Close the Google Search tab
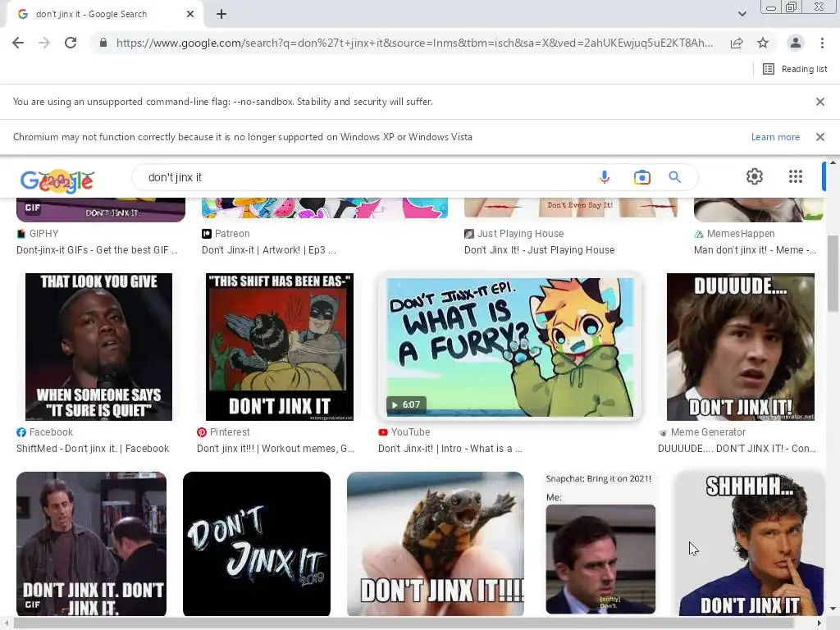 190,15
